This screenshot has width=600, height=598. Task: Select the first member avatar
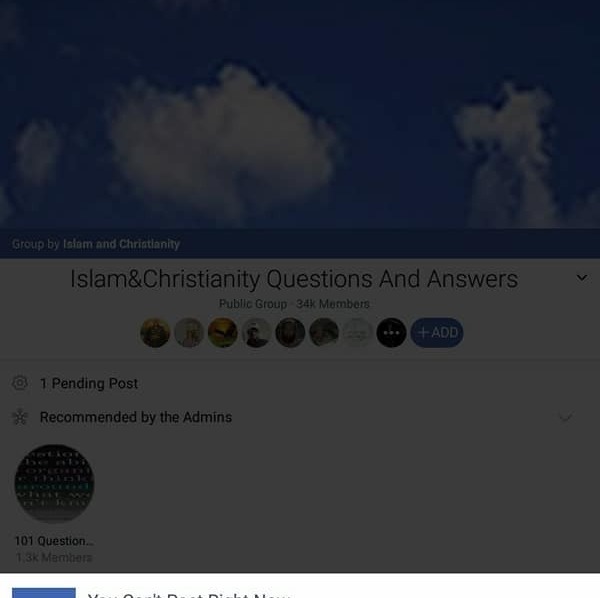(155, 332)
